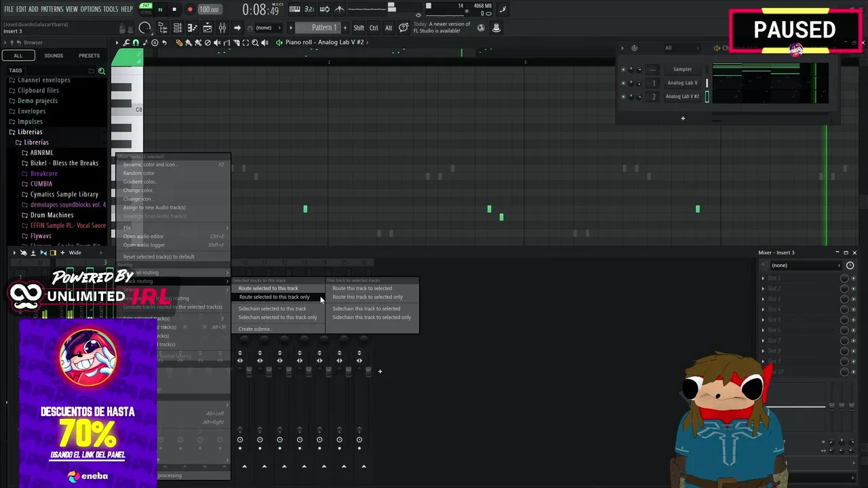Click the plus to add a channel
This screenshot has width=868, height=488.
[683, 119]
